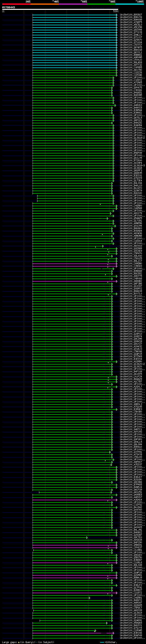The height and width of the screenshot is (644, 146).
Task: Click the white query sequence bar
Action: pyautogui.click(x=60, y=9)
